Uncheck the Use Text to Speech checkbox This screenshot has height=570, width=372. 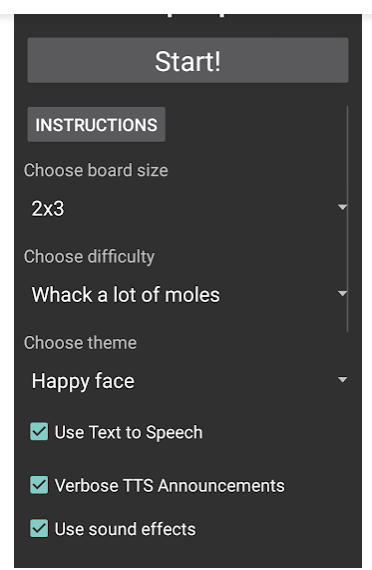coord(39,431)
